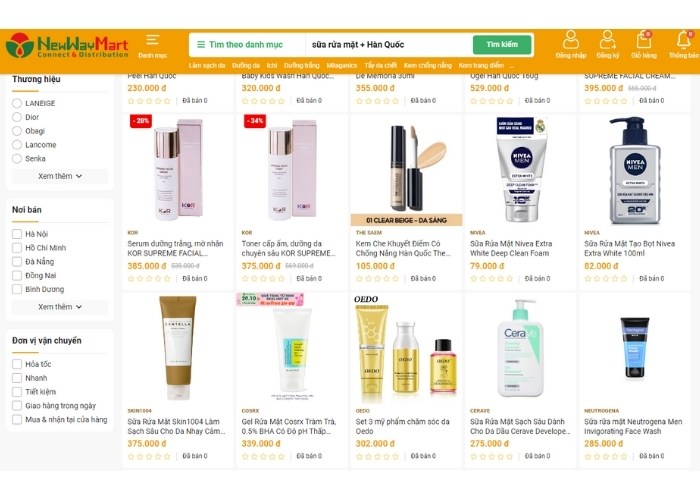Open the Thông báo bell icon
Screen dimensions: 700x500
[x=683, y=40]
